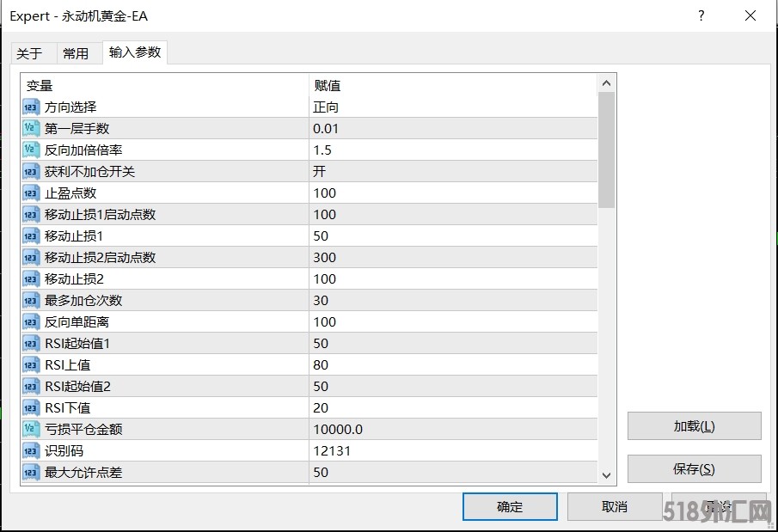Click scrollbar down arrow in parameter list
The width and height of the screenshot is (778, 532).
606,475
